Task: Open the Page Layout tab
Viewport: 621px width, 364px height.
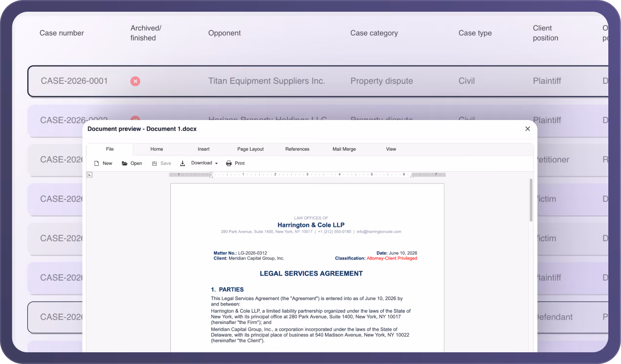Action: tap(250, 149)
